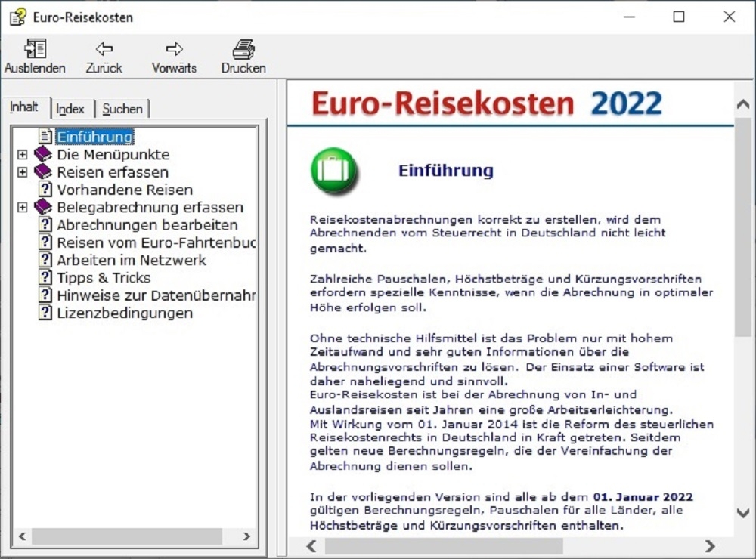Screen dimensions: 756x559
Task: Open the Vorhandene Reisen topic
Action: tap(125, 190)
